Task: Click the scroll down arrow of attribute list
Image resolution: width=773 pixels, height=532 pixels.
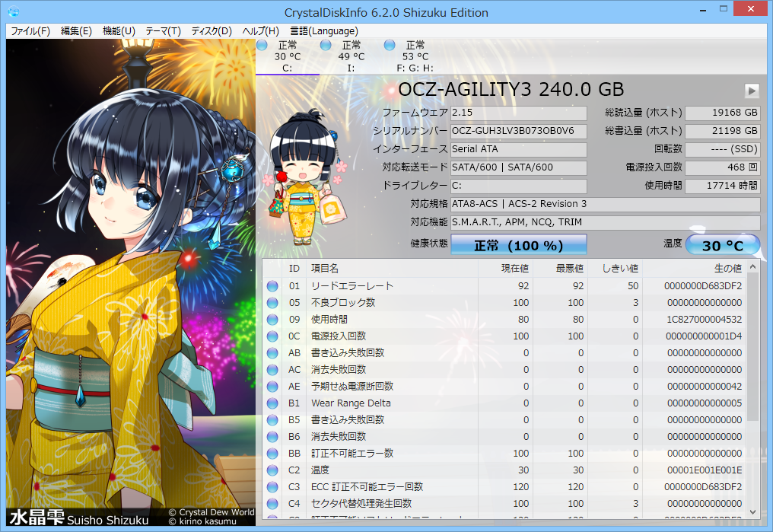Action: [x=752, y=511]
